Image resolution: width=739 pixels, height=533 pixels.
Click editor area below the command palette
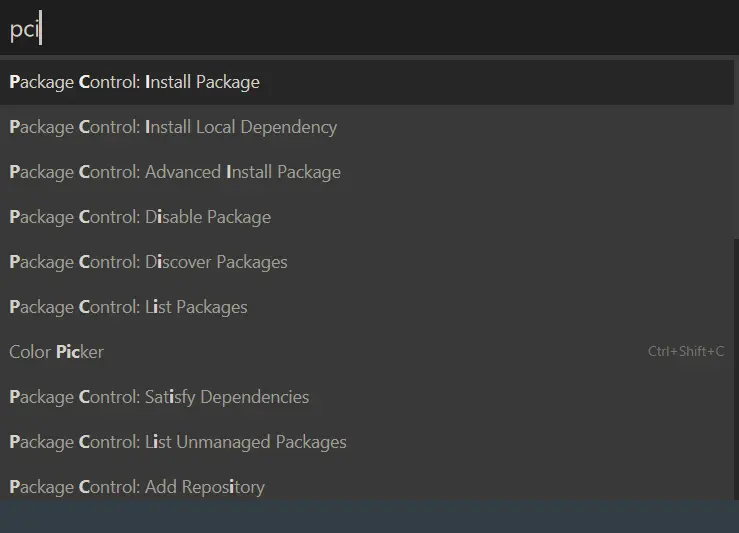(370, 517)
